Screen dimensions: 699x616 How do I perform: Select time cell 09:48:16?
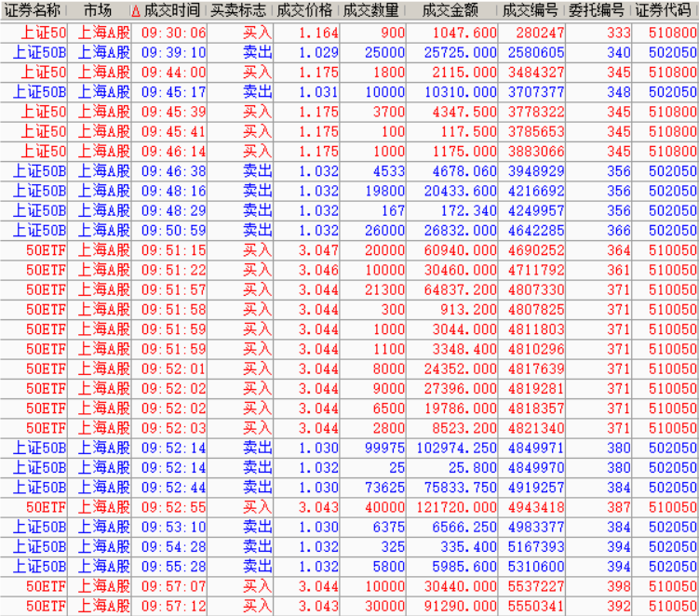tap(173, 191)
